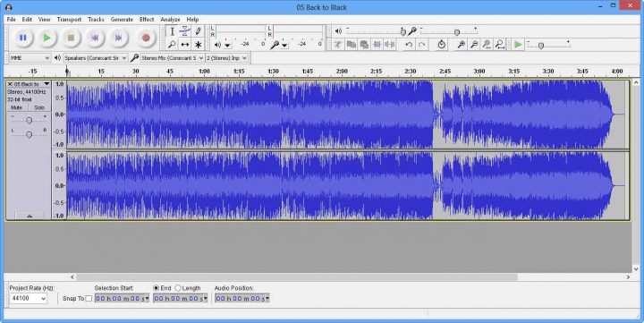Image resolution: width=644 pixels, height=323 pixels.
Task: Click the red Record button
Action: pyautogui.click(x=146, y=38)
